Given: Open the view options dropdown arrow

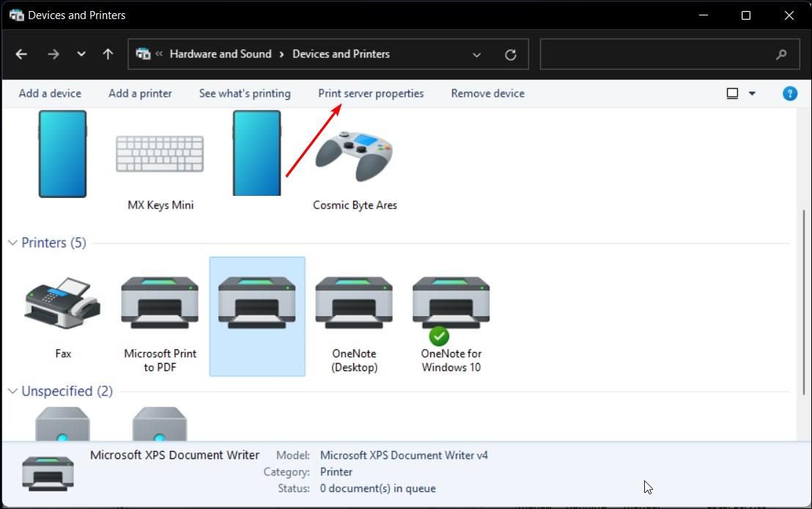Looking at the screenshot, I should (x=752, y=93).
